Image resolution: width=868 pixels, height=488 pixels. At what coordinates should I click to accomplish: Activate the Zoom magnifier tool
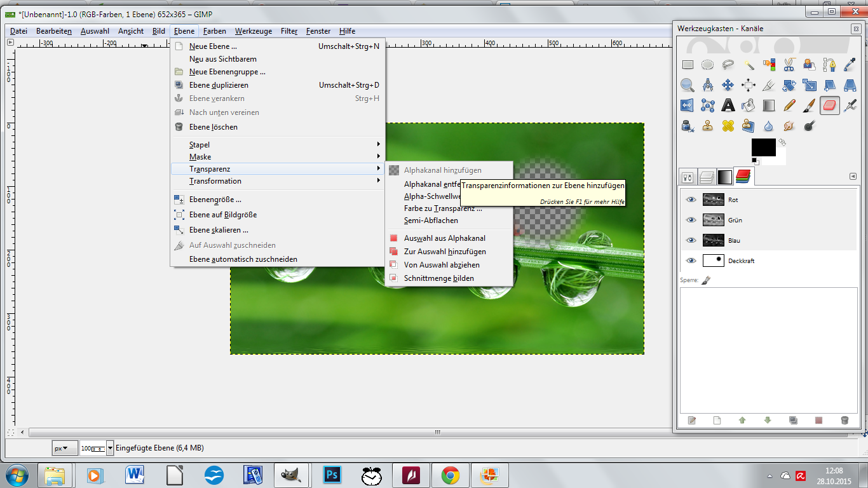(688, 85)
